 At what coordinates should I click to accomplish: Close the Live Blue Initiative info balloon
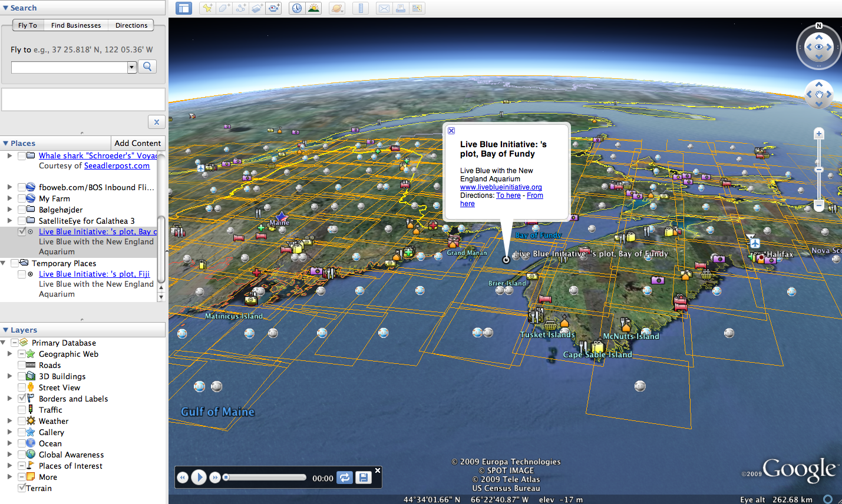[x=451, y=131]
